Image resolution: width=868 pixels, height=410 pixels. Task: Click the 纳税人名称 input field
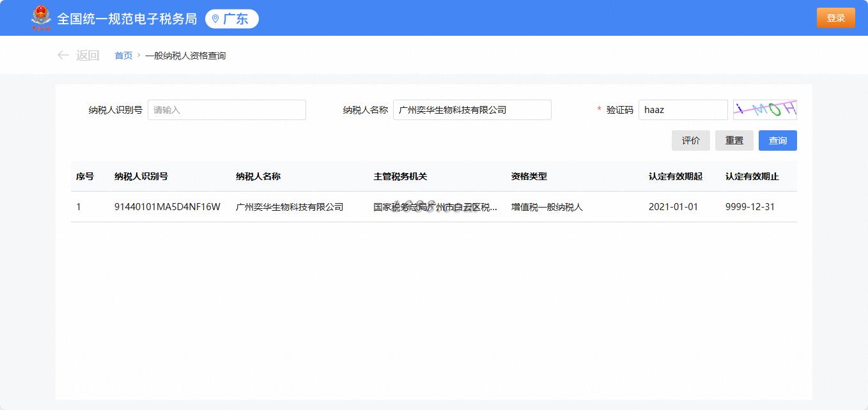(x=472, y=110)
